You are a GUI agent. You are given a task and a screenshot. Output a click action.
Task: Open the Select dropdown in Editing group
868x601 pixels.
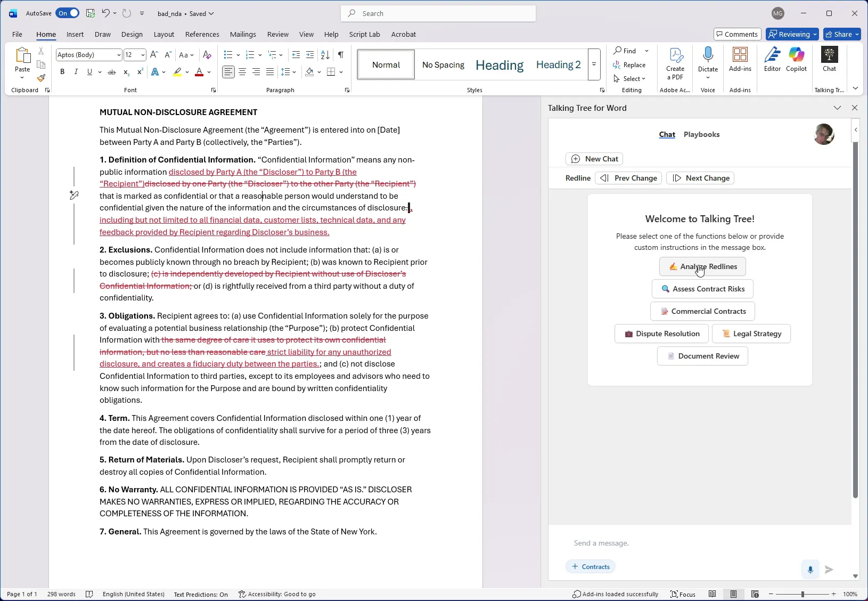pyautogui.click(x=629, y=79)
